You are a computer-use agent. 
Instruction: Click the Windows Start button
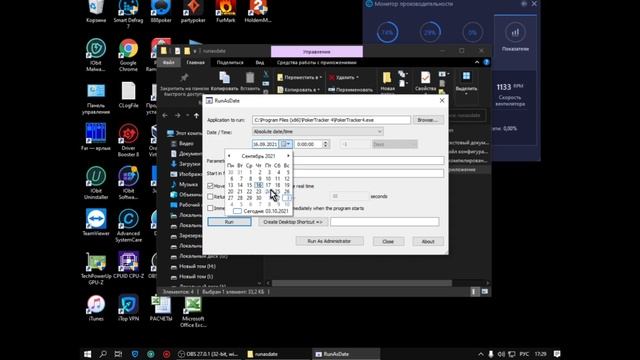[87, 354]
